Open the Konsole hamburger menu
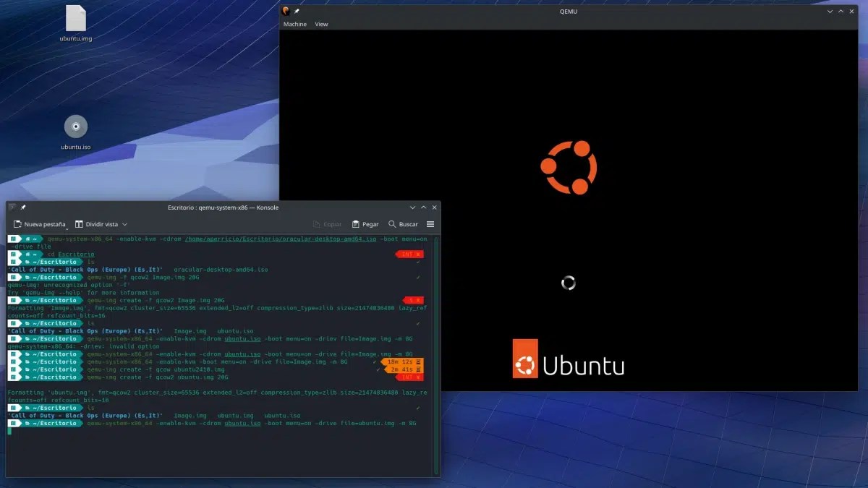 (430, 224)
